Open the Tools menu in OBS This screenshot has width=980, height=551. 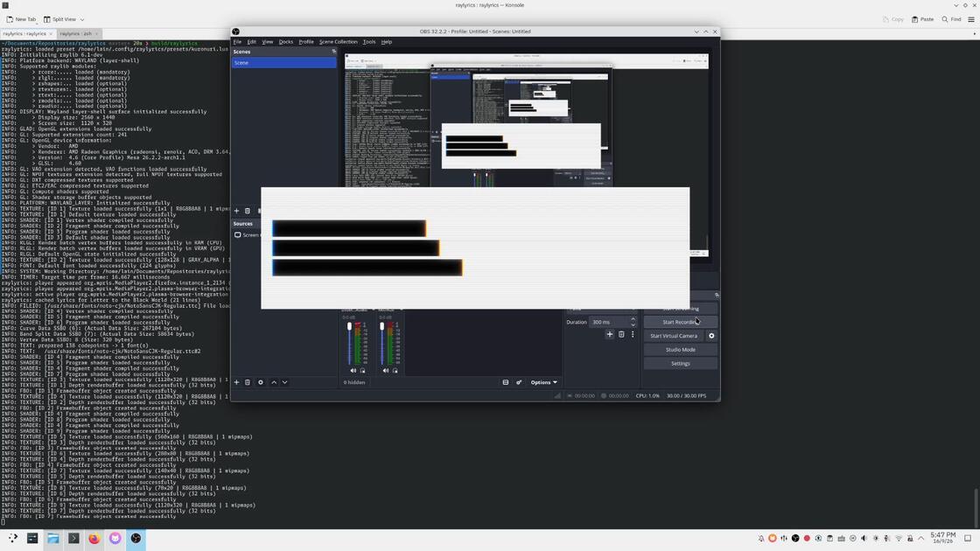coord(369,42)
